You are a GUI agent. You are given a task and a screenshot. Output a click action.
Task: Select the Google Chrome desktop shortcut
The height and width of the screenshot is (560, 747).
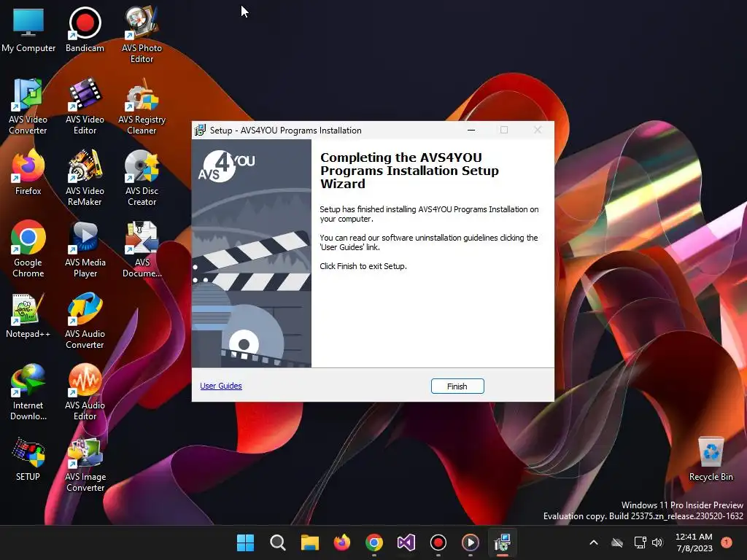tap(28, 249)
